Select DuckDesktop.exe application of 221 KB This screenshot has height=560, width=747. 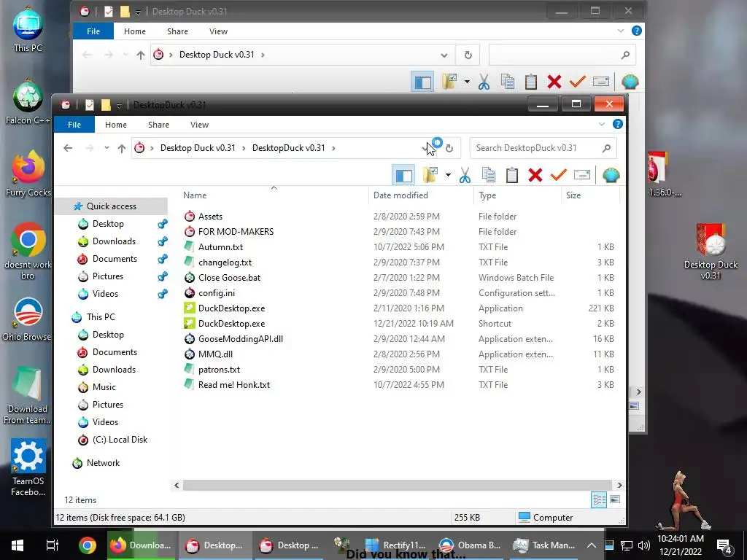[231, 308]
